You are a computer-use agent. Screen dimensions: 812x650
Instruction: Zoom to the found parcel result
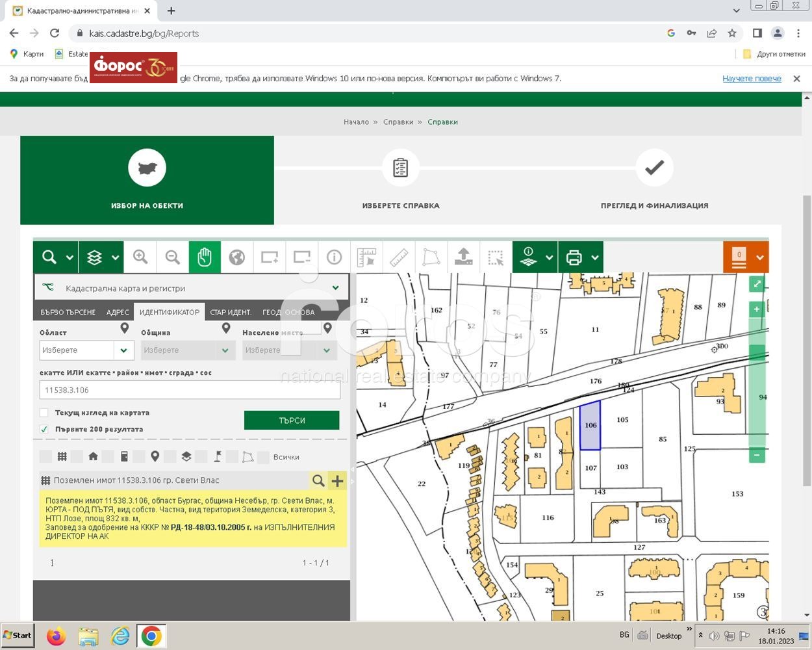318,480
